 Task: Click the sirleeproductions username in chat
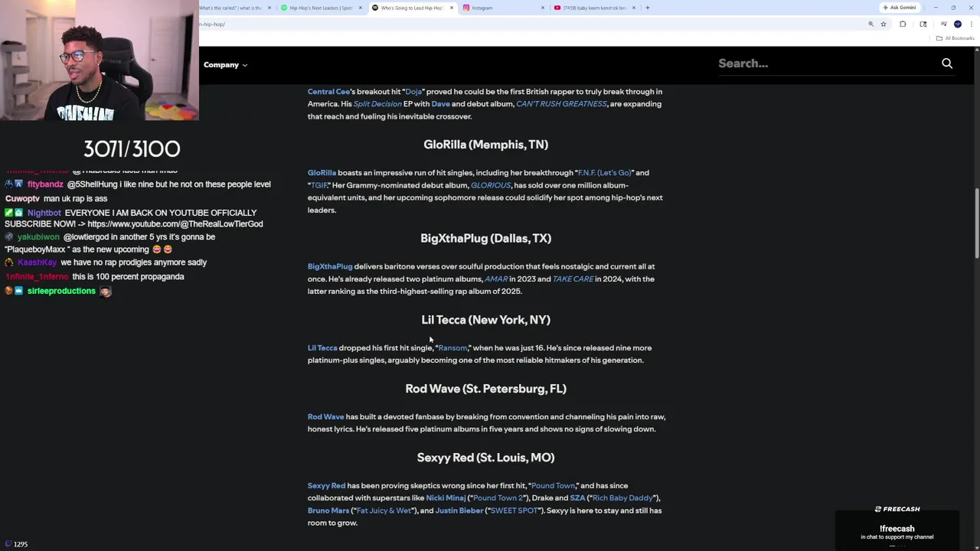coord(61,292)
